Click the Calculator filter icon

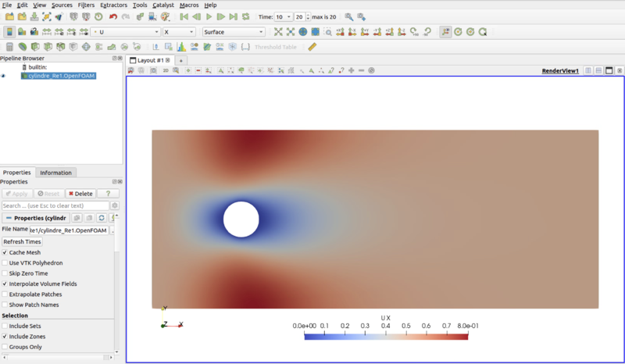(9, 47)
